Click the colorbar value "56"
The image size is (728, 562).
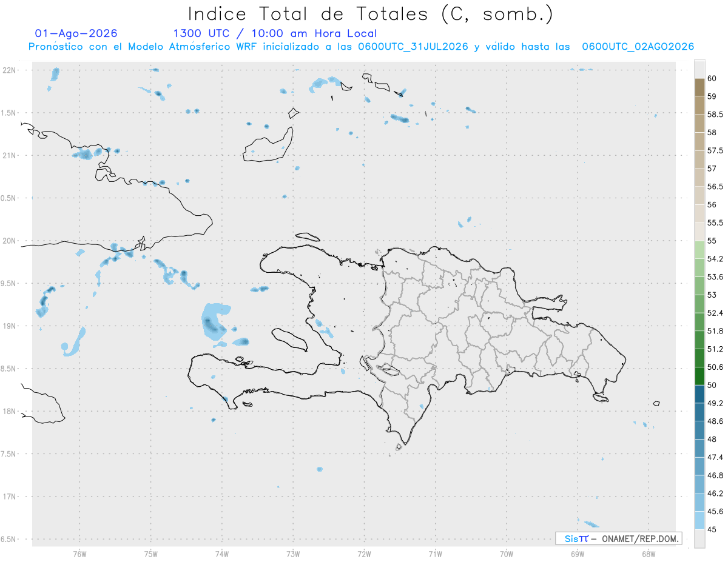tap(712, 204)
